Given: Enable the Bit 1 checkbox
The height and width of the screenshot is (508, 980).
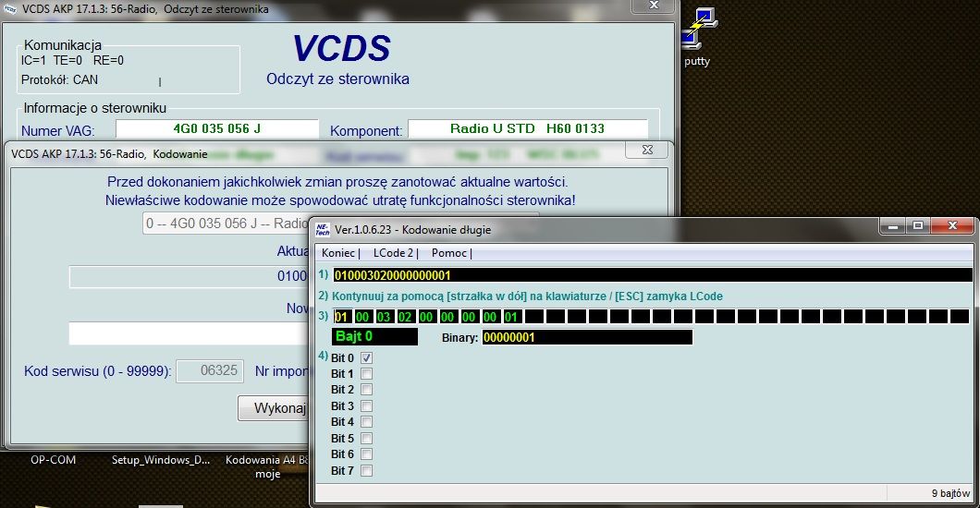Looking at the screenshot, I should coord(367,374).
